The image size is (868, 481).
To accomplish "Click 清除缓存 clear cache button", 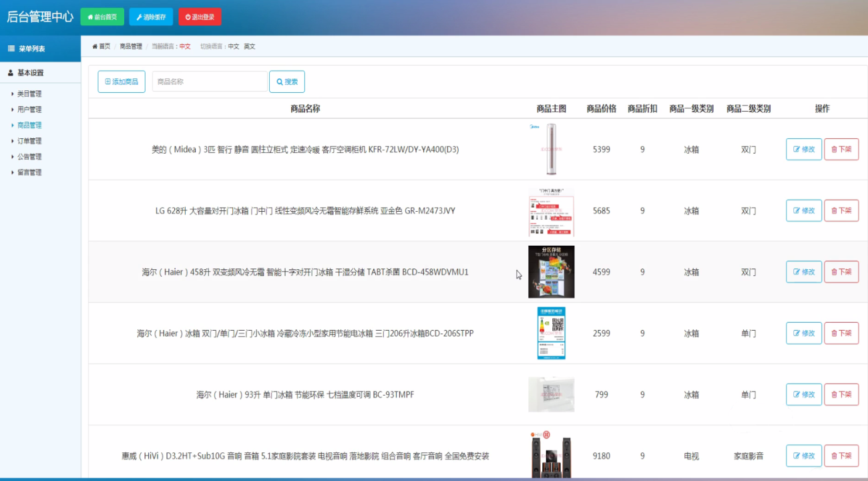I will 151,17.
